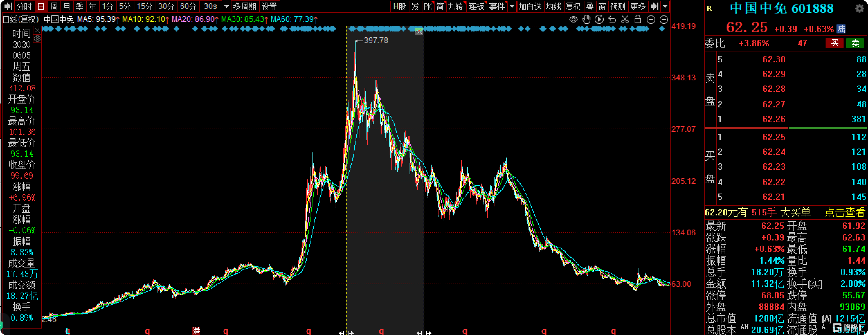The height and width of the screenshot is (335, 868).
Task: Close the data info panel X
Action: (37, 30)
